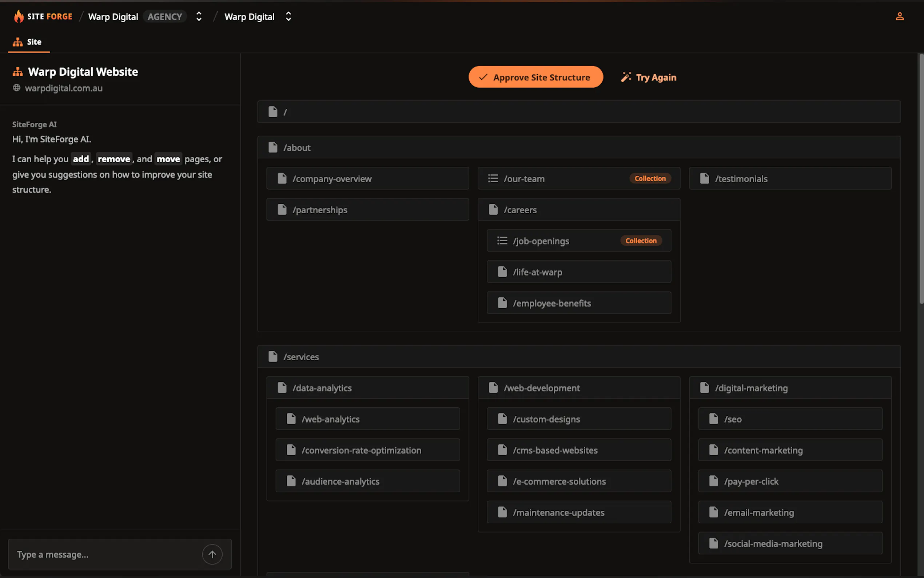Click the page icon beside /data-analytics

pyautogui.click(x=282, y=388)
